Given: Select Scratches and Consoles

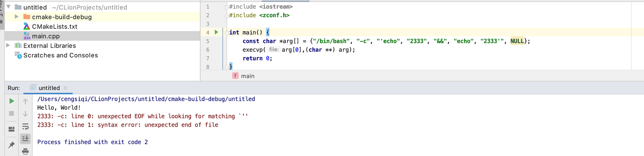Looking at the screenshot, I should 60,55.
